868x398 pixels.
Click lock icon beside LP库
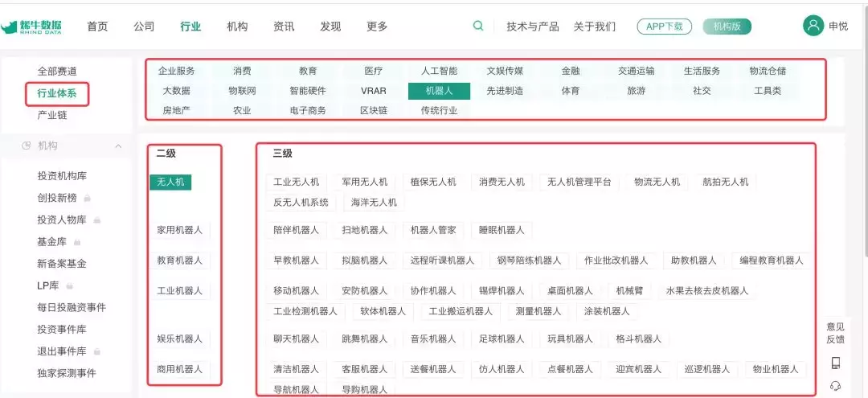tap(70, 285)
